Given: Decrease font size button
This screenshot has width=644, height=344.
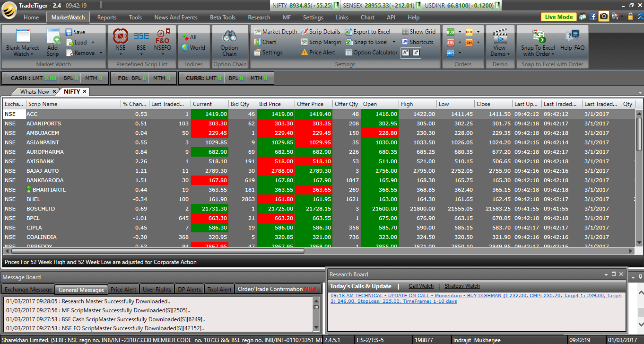Looking at the screenshot, I should pyautogui.click(x=416, y=53).
